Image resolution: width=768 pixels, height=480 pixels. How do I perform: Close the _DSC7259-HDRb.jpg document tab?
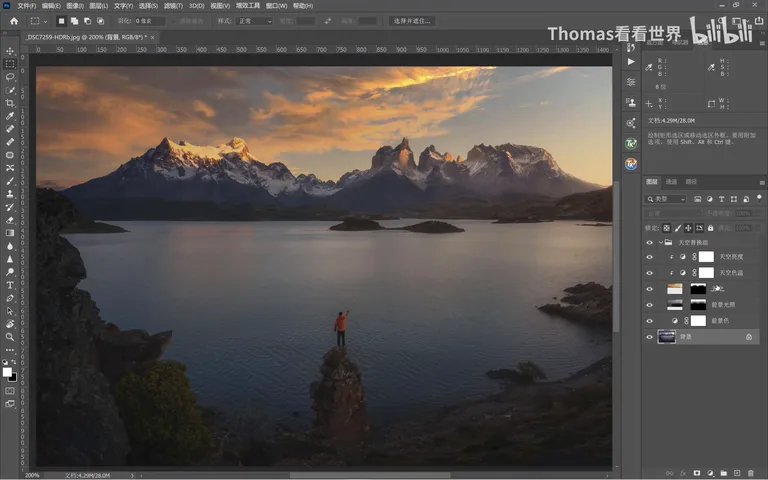[152, 37]
